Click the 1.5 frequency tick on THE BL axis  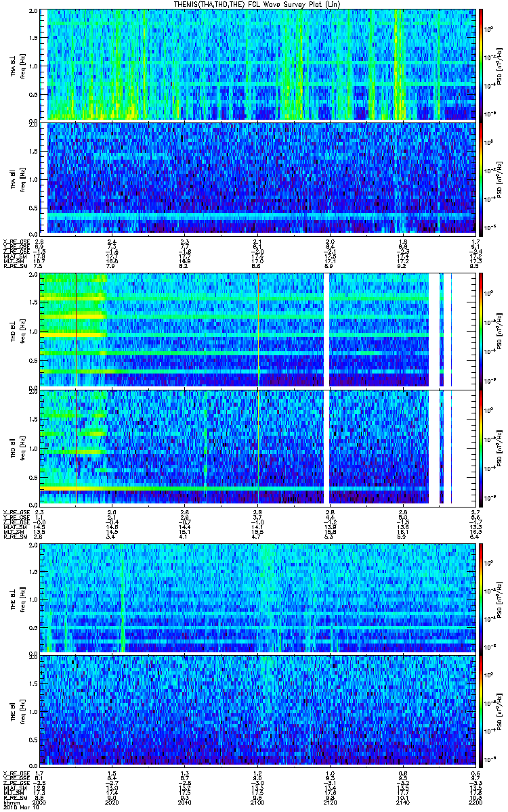click(33, 572)
